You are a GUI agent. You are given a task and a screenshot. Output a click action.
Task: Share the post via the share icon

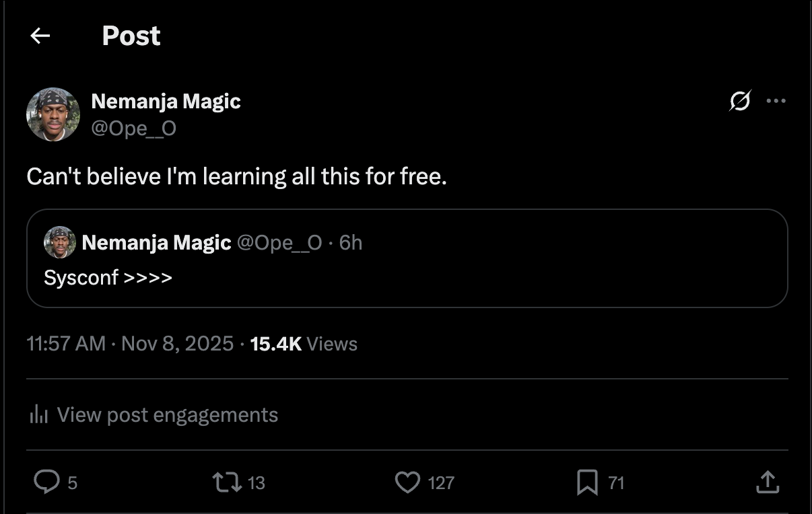(x=768, y=482)
